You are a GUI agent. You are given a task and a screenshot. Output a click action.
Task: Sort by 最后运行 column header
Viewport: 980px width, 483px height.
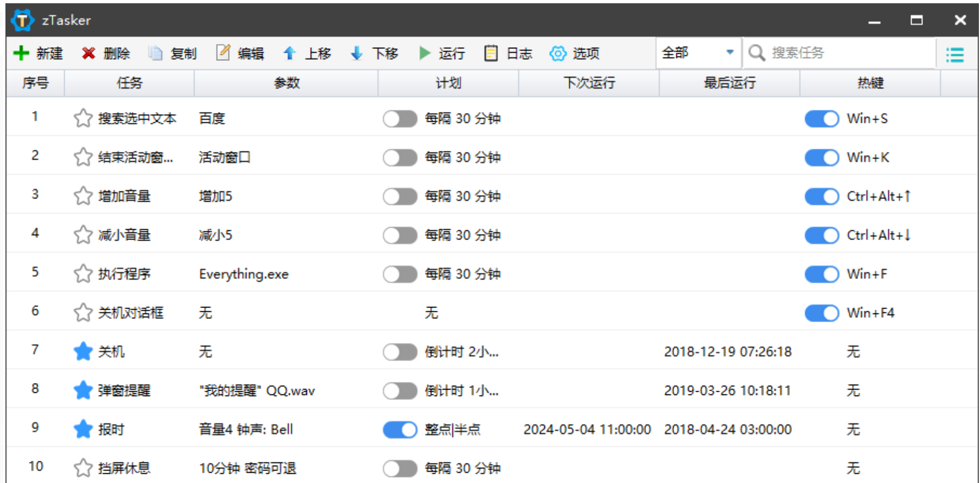tap(730, 83)
